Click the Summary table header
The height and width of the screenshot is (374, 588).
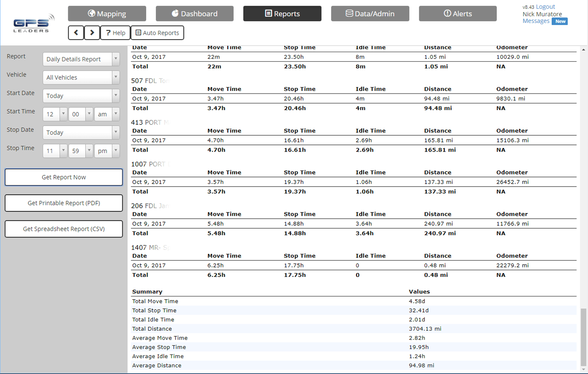147,292
